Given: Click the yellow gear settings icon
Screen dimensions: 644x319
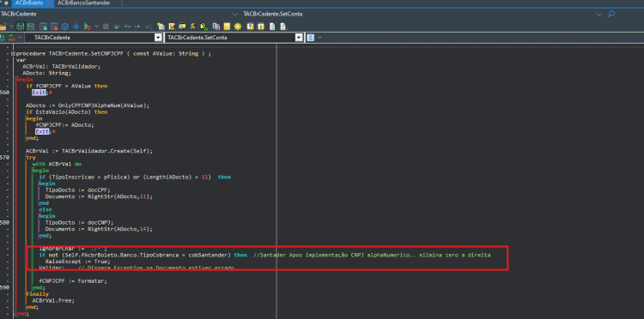Looking at the screenshot, I should (x=237, y=27).
